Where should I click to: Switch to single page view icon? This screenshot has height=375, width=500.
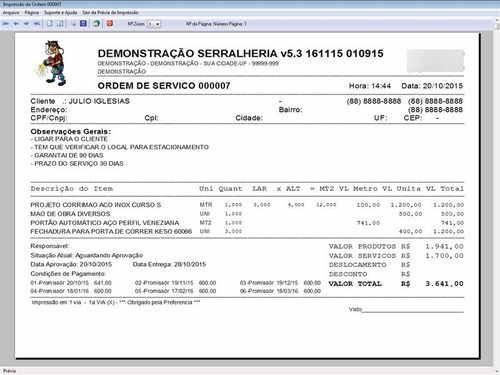click(x=50, y=24)
